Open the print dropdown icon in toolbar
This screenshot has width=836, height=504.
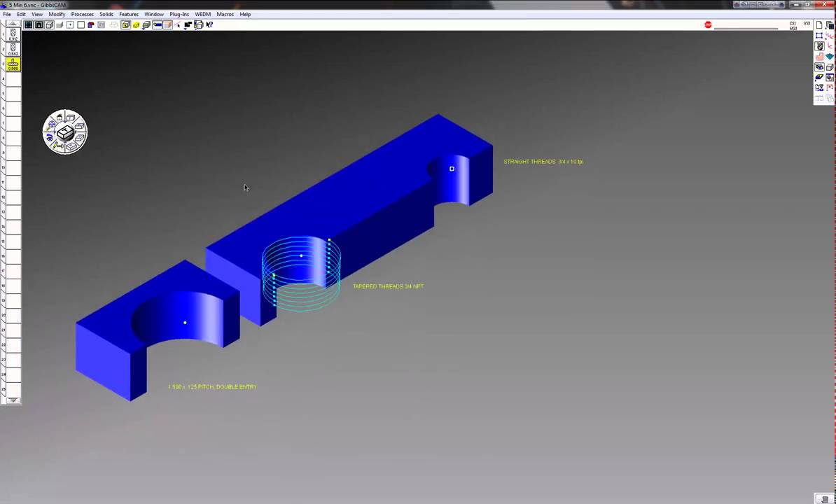pyautogui.click(x=198, y=25)
